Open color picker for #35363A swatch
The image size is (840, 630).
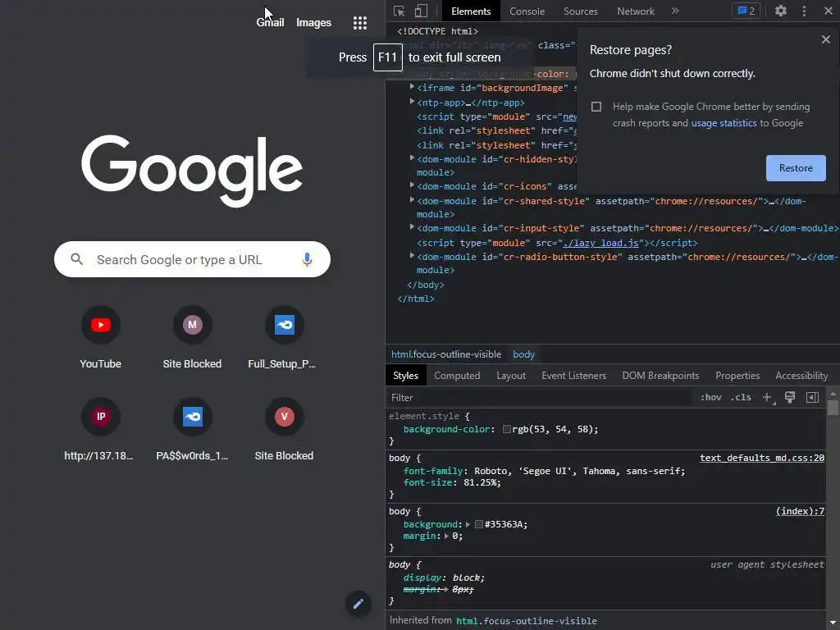(479, 524)
